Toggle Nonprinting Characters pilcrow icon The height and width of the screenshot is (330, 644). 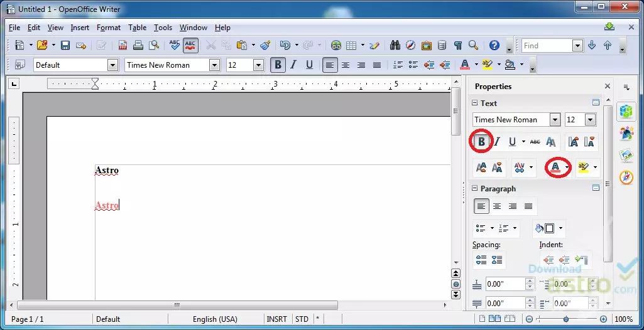[x=457, y=45]
